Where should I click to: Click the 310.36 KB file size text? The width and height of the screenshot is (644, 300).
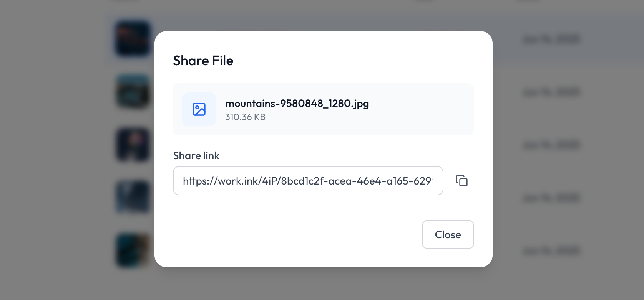click(245, 117)
